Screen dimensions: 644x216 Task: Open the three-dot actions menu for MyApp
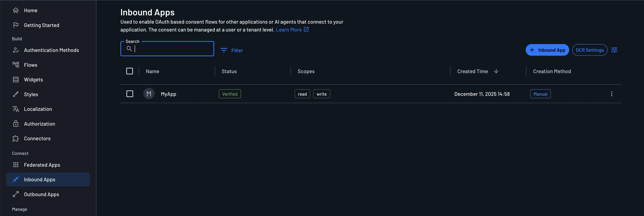pos(612,94)
